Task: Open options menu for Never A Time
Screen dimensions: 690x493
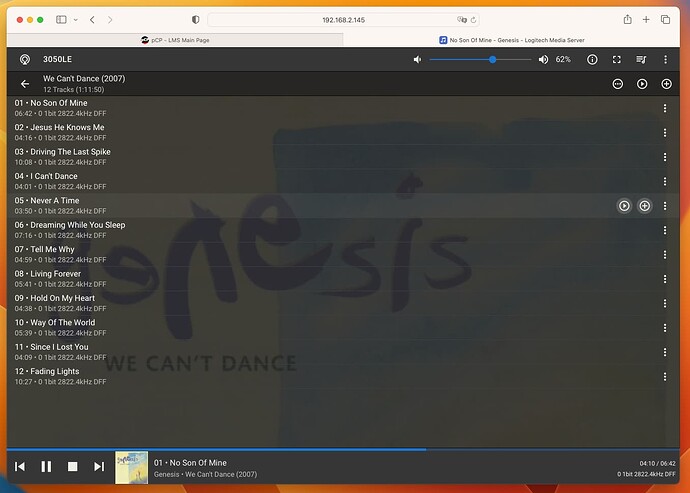Action: [665, 206]
